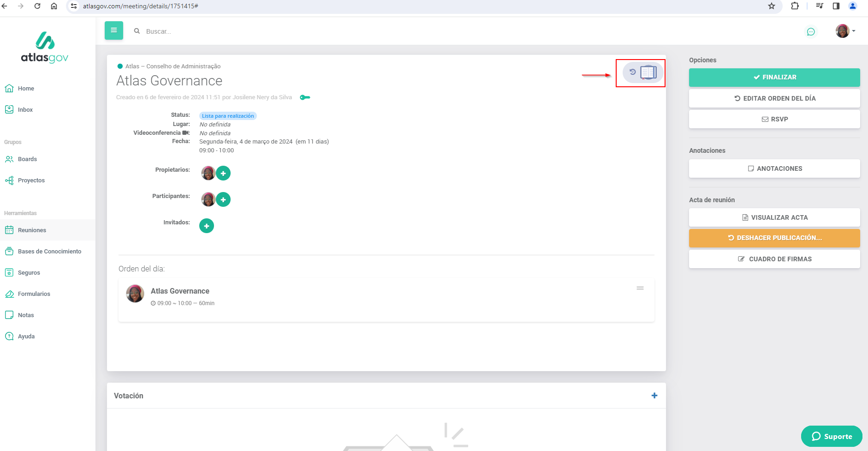Add an Invitados guest with plus button
The width and height of the screenshot is (868, 451).
[207, 226]
